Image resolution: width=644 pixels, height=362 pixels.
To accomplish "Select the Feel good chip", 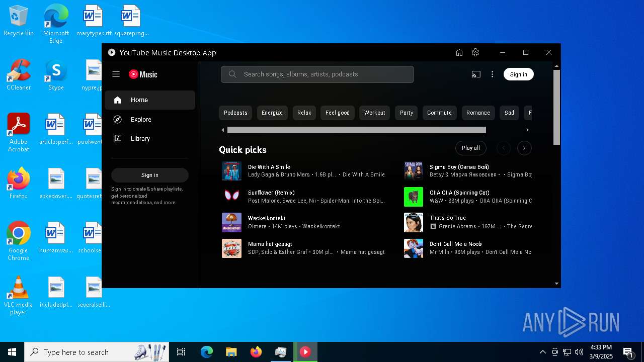I will [x=338, y=113].
